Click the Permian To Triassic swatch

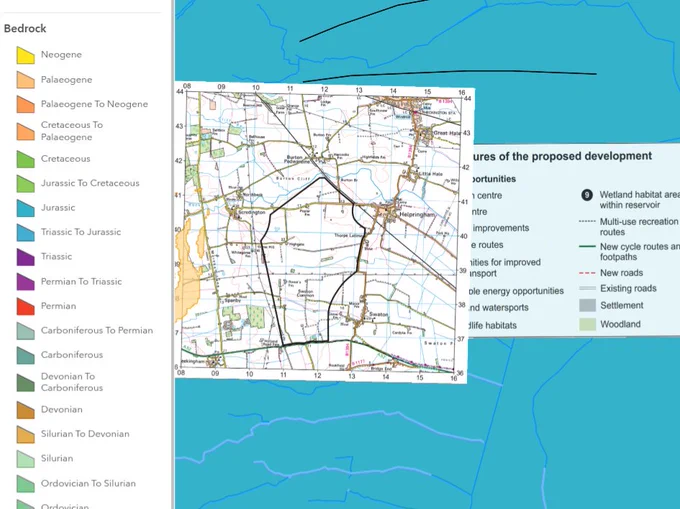pyautogui.click(x=26, y=282)
